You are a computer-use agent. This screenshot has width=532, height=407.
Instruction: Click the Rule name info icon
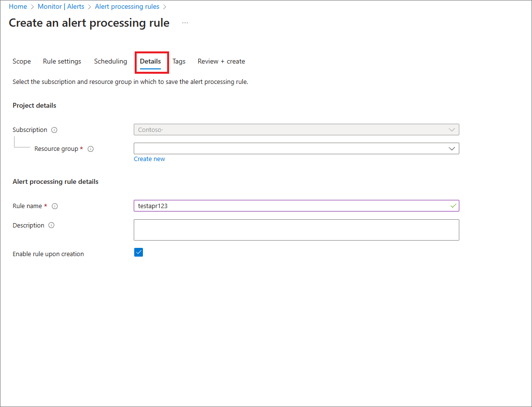click(x=55, y=206)
